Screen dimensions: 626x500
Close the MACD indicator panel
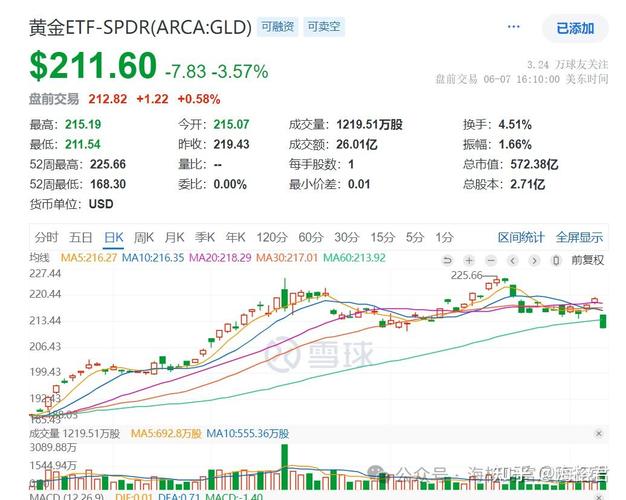[x=598, y=497]
